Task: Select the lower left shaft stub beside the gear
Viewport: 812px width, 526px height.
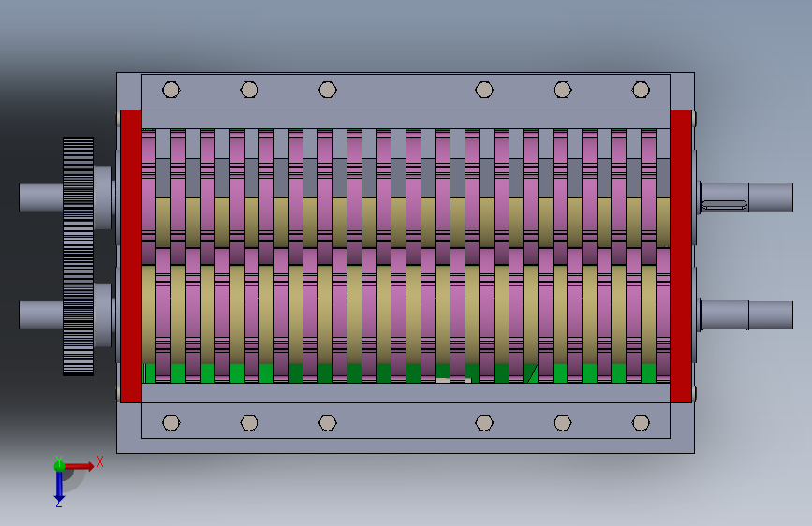Action: [41, 314]
